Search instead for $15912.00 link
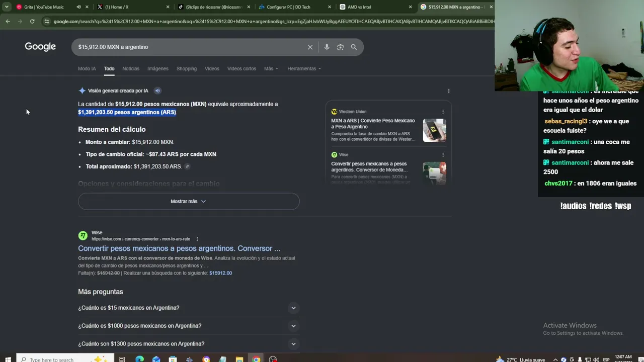Screen dimensions: 644x362 pos(220,273)
